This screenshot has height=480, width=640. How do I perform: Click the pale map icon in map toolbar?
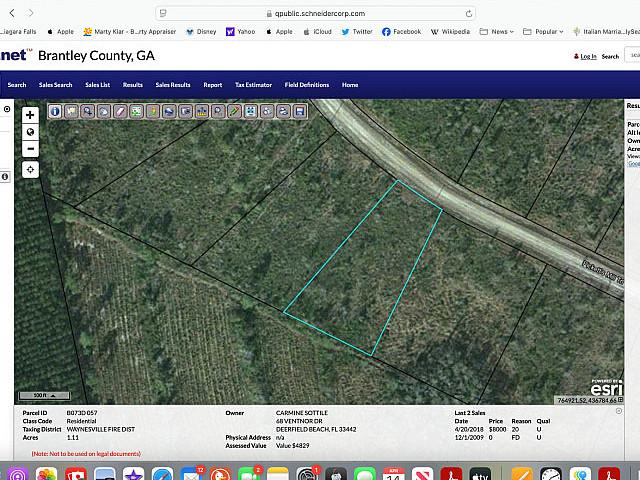point(71,111)
